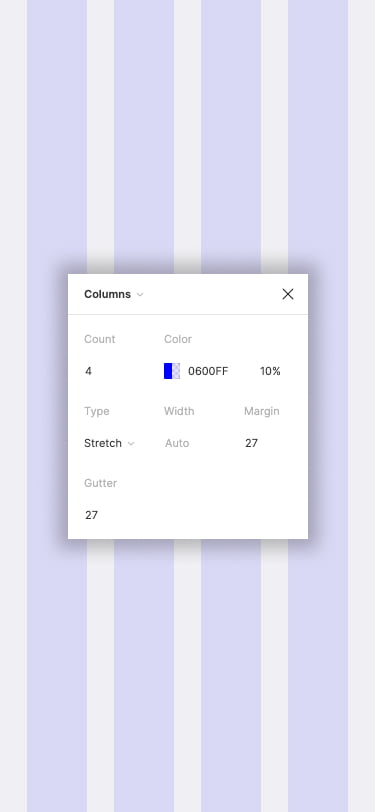Image resolution: width=375 pixels, height=812 pixels.
Task: Click the Type label
Action: pyautogui.click(x=97, y=411)
